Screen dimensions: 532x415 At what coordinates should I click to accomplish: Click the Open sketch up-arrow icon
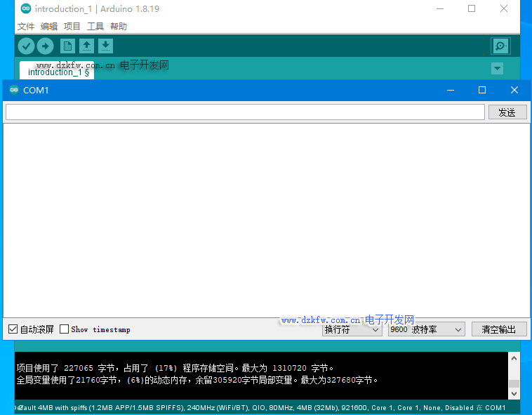pyautogui.click(x=86, y=46)
